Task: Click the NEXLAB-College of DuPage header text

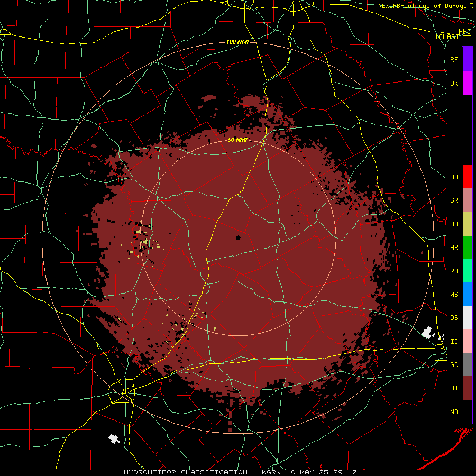Action: point(422,6)
